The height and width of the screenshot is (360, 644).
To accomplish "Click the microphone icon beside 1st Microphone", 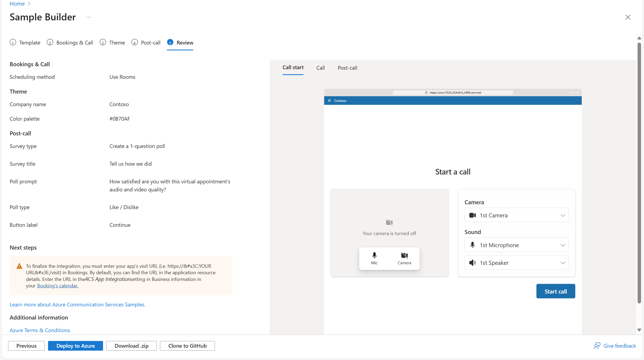I will coord(472,245).
